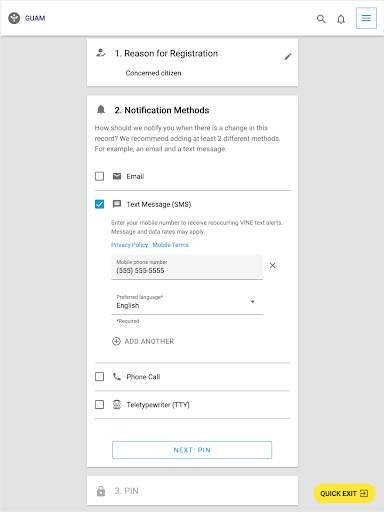Click the NEXT: PIN button
384x512 pixels.
tap(192, 450)
